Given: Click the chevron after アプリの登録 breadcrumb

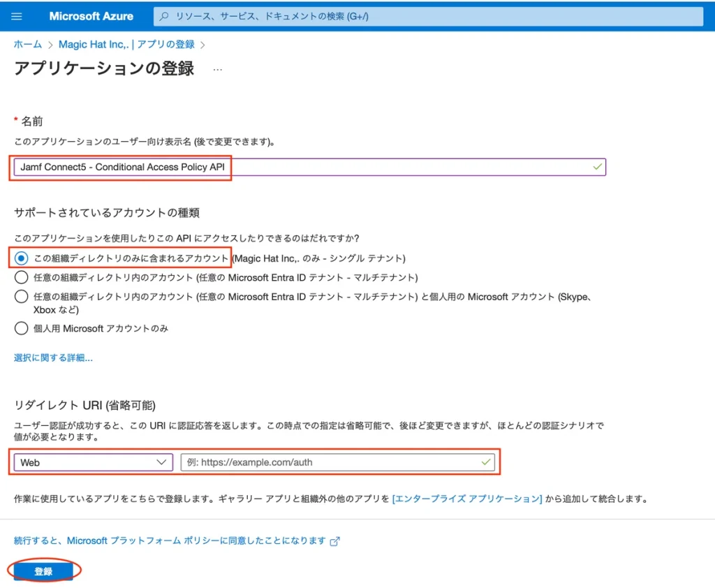Looking at the screenshot, I should click(202, 45).
